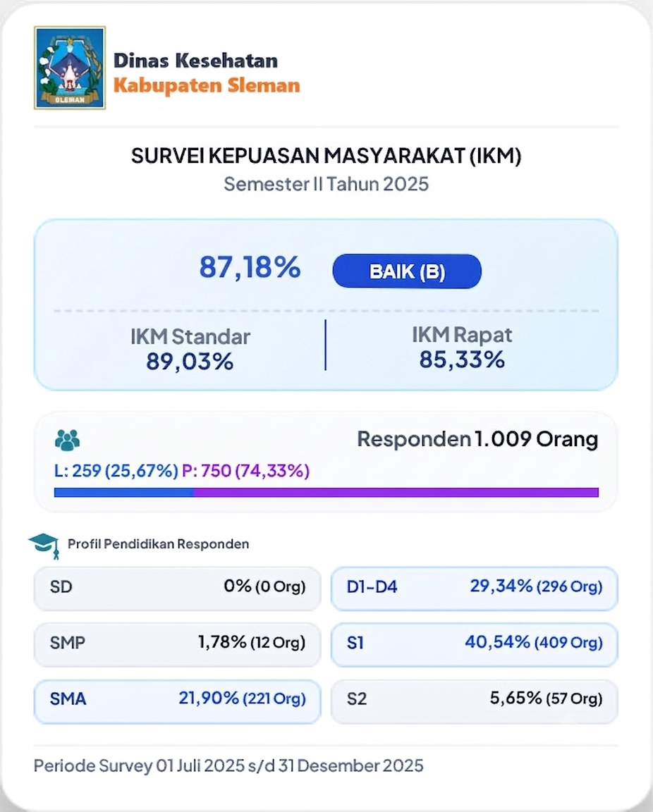Select the S2 5,65% education card
This screenshot has height=812, width=653.
(474, 700)
